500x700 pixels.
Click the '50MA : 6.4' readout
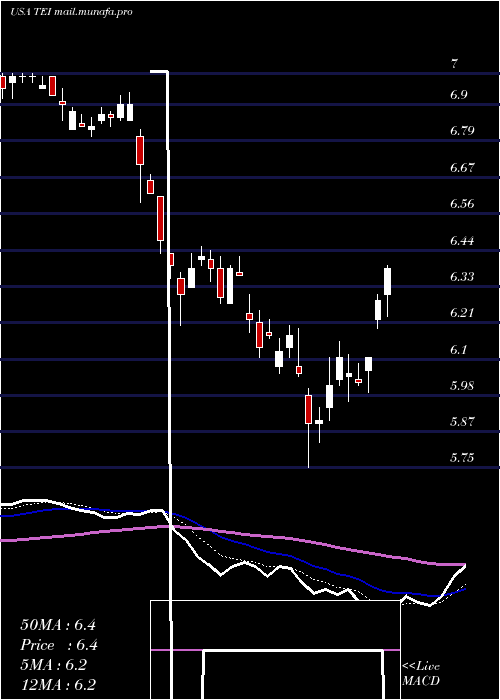coord(58,625)
